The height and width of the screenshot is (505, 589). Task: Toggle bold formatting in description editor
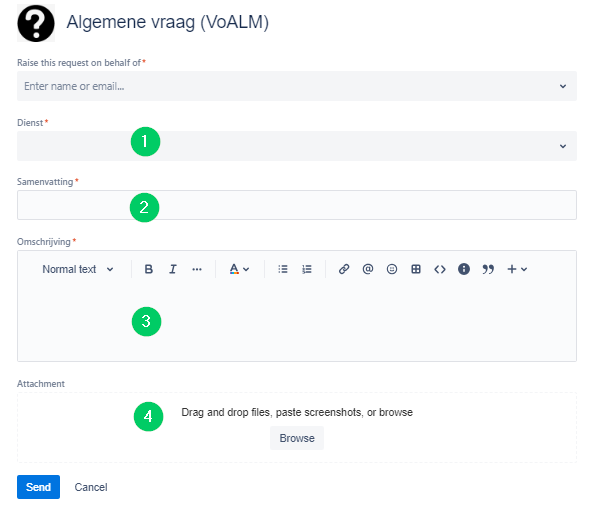click(x=149, y=269)
